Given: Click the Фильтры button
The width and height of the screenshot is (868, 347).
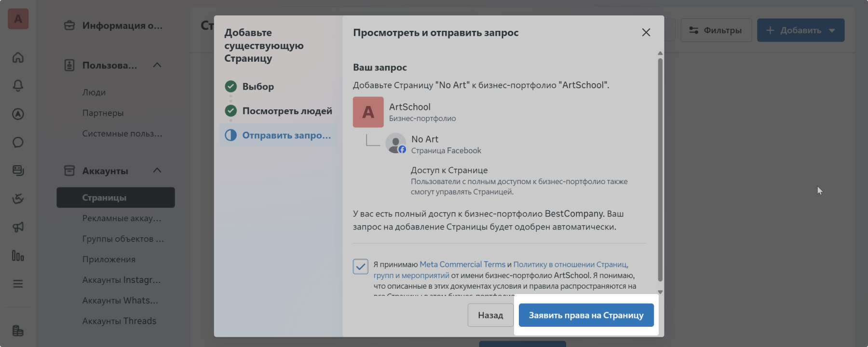Looking at the screenshot, I should (716, 30).
